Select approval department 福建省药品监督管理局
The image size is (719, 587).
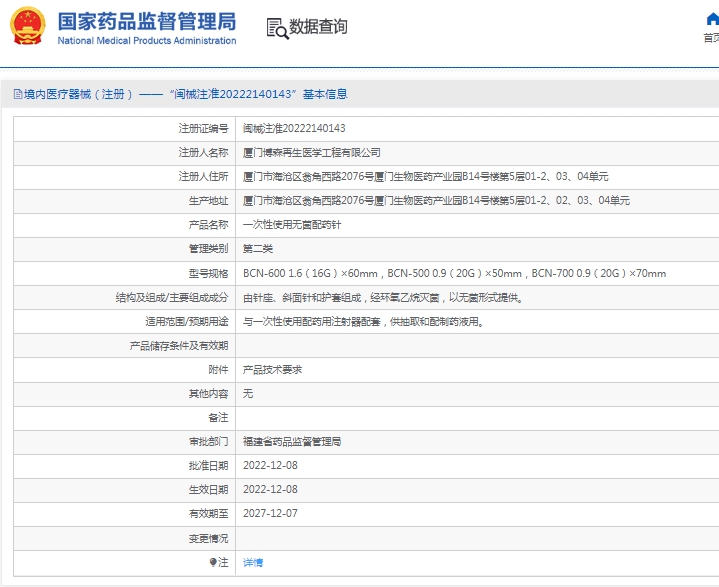[x=292, y=442]
